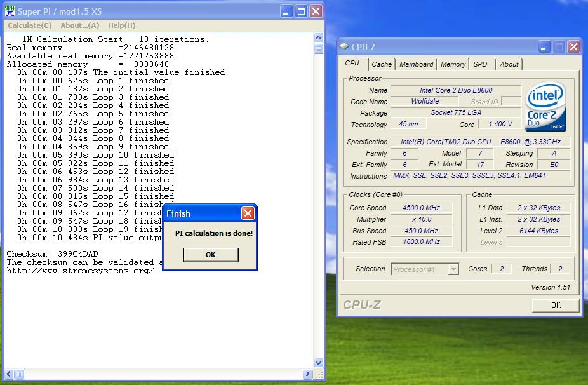Open the Help(H) menu in Super PI
The width and height of the screenshot is (588, 385).
[x=121, y=25]
